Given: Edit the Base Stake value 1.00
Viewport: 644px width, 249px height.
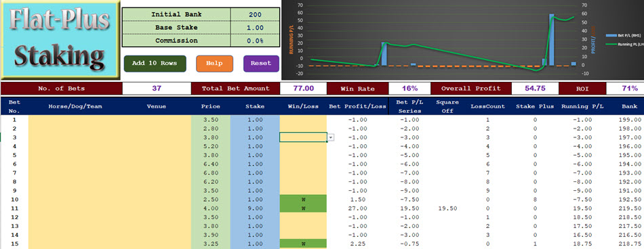Looking at the screenshot, I should 255,28.
